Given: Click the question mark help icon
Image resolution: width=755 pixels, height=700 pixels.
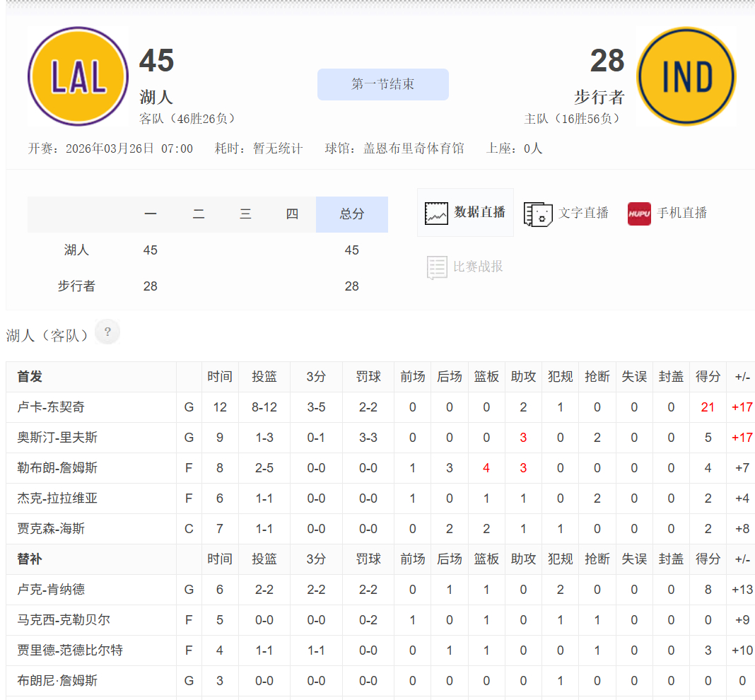Looking at the screenshot, I should pos(107,331).
